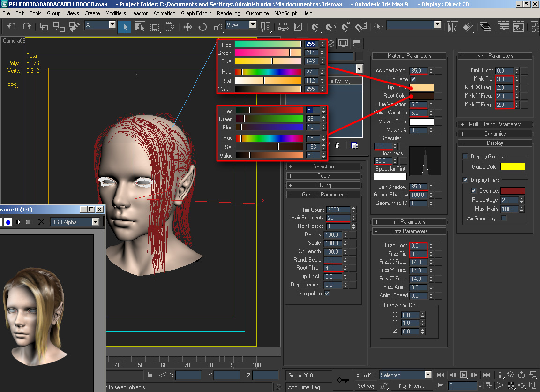540x392 pixels.
Task: Choose the Select and Move tool
Action: (187, 27)
